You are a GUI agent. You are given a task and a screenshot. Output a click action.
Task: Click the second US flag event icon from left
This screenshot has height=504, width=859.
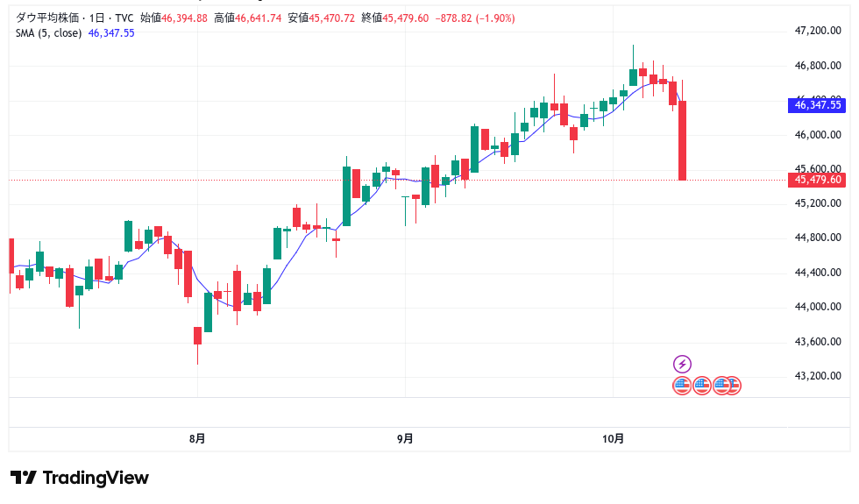click(702, 385)
